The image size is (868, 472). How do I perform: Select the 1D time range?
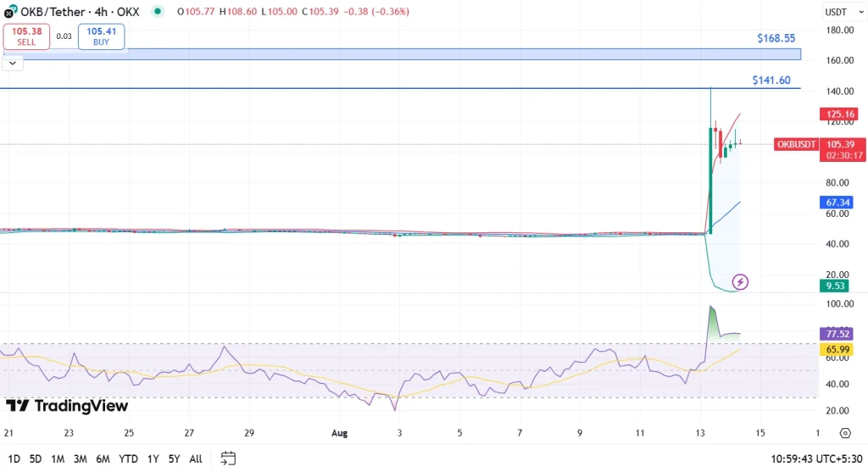click(x=14, y=458)
